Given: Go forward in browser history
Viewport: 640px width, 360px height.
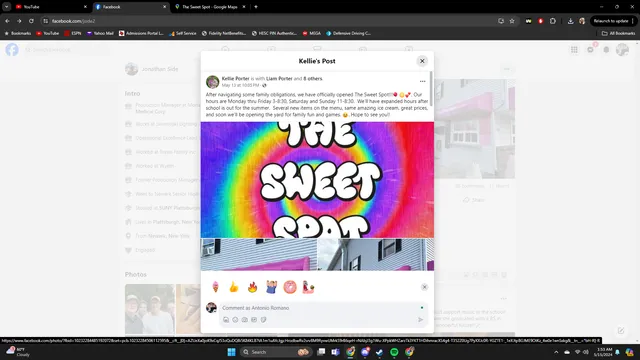Looking at the screenshot, I should click(x=19, y=21).
